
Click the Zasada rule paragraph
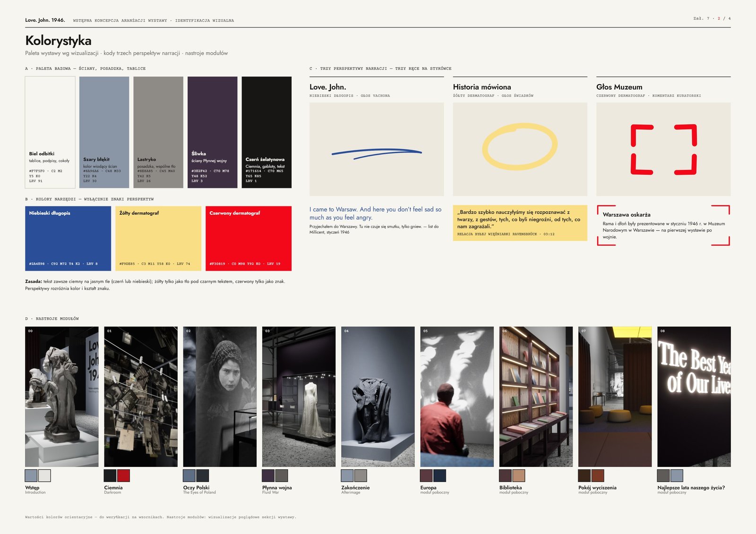155,285
